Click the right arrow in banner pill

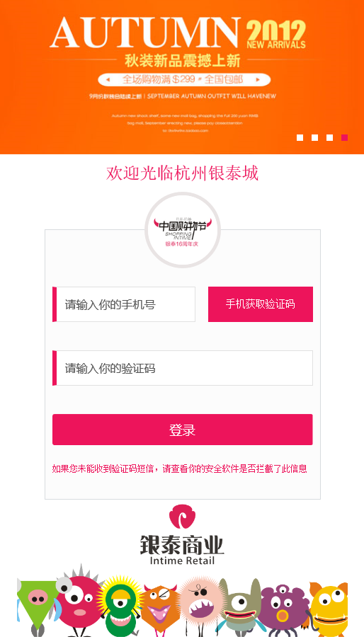tap(258, 80)
